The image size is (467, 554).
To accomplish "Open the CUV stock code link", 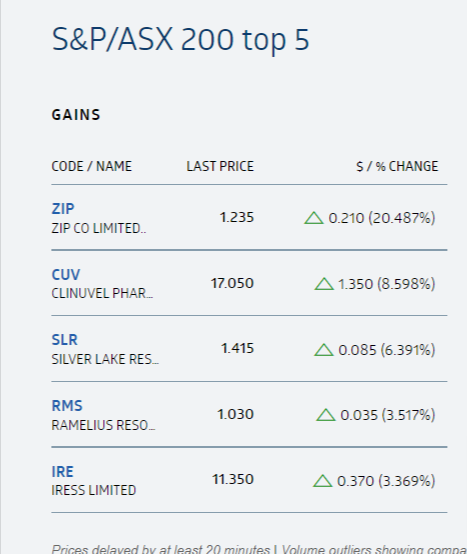I will point(66,275).
